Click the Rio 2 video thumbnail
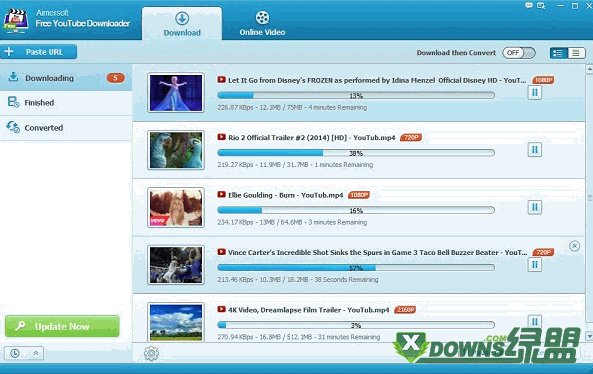 [176, 150]
